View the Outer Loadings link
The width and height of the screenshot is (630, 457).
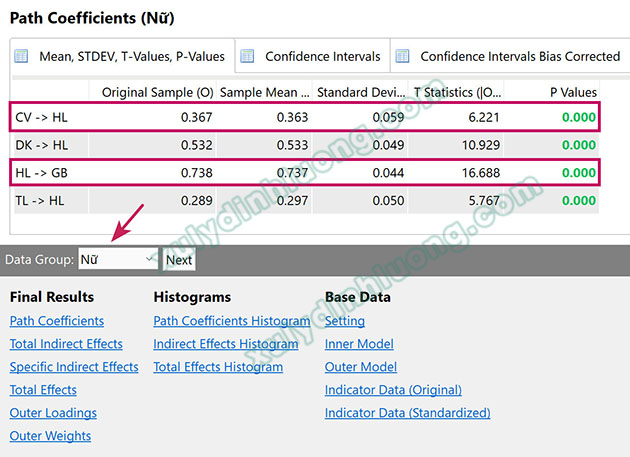click(53, 413)
